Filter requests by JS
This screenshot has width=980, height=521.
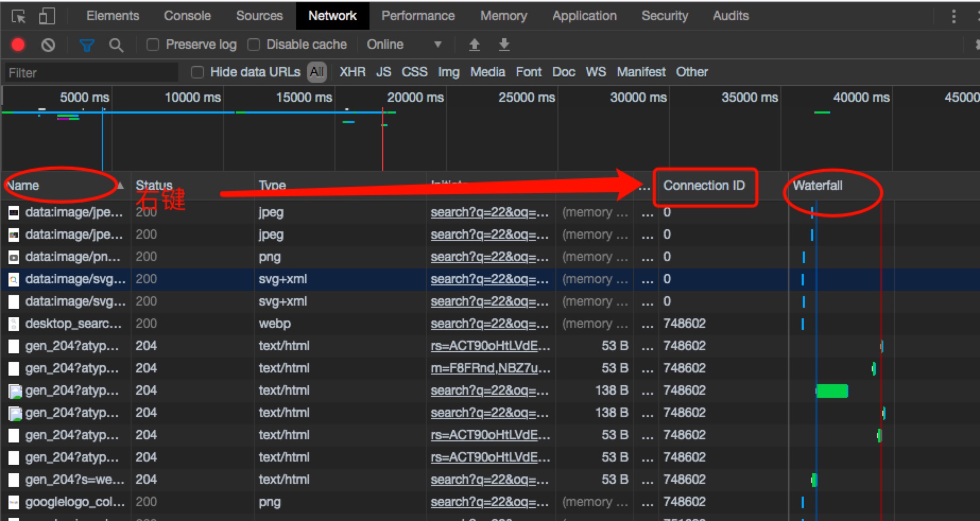(x=383, y=72)
